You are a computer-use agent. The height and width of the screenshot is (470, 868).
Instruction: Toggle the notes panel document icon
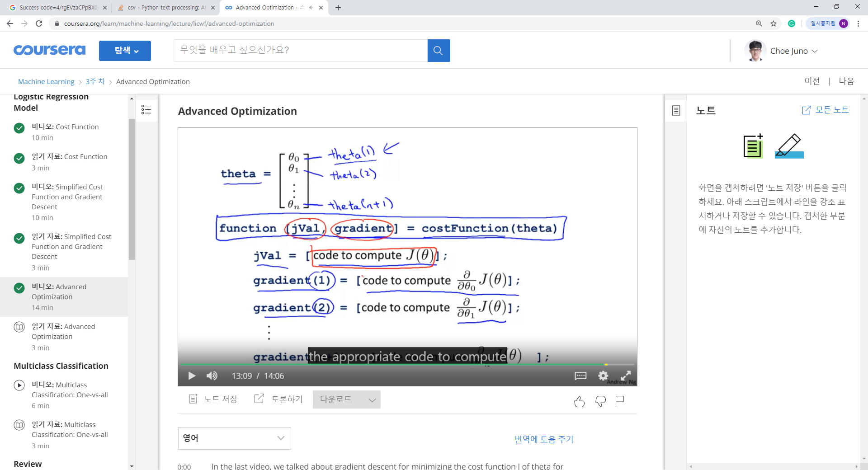pos(676,110)
